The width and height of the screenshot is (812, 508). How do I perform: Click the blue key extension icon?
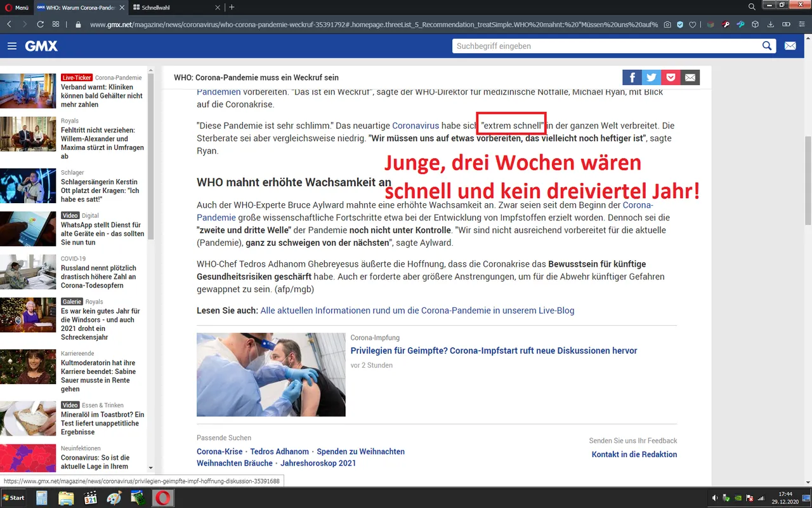pos(740,25)
